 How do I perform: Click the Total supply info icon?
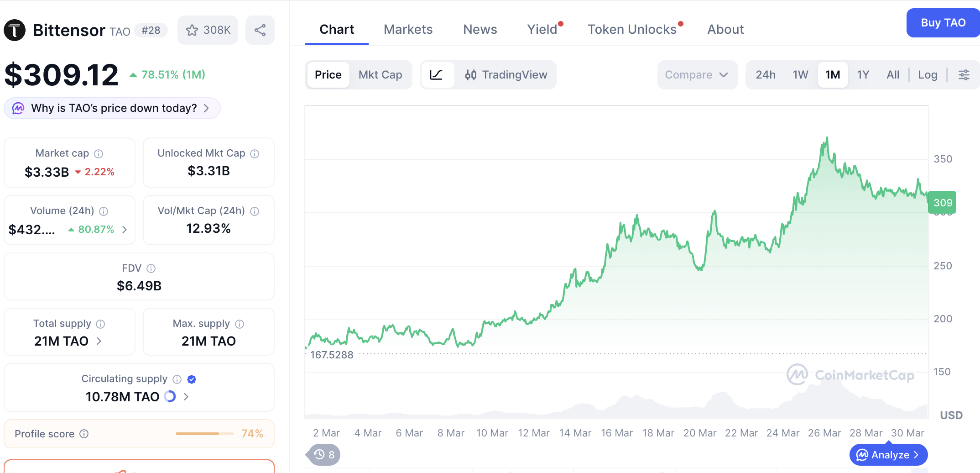click(x=100, y=324)
